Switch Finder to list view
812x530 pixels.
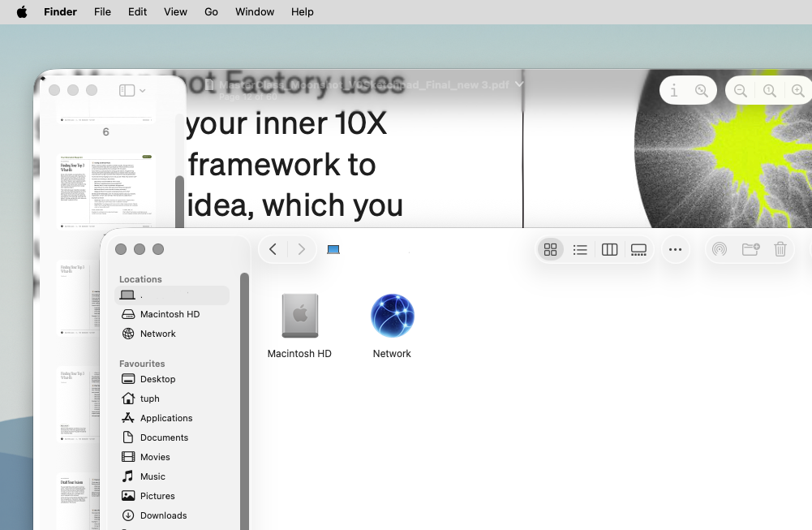pyautogui.click(x=580, y=250)
